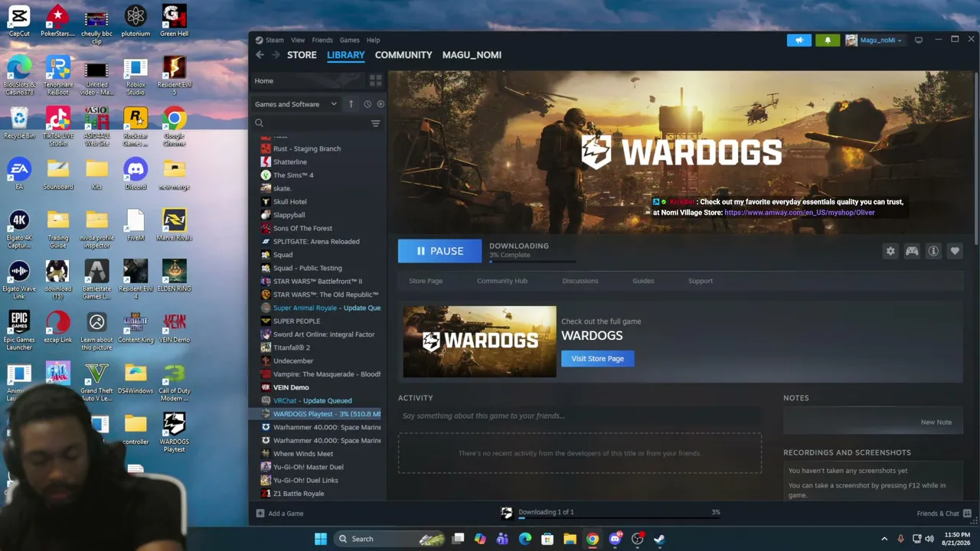Click Add a Game
The image size is (980, 551).
(280, 514)
